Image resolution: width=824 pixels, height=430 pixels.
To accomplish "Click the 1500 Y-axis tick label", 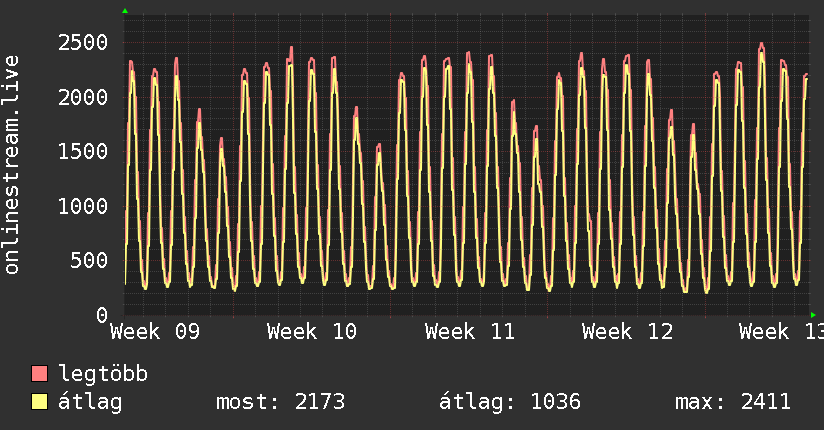I will (x=82, y=152).
